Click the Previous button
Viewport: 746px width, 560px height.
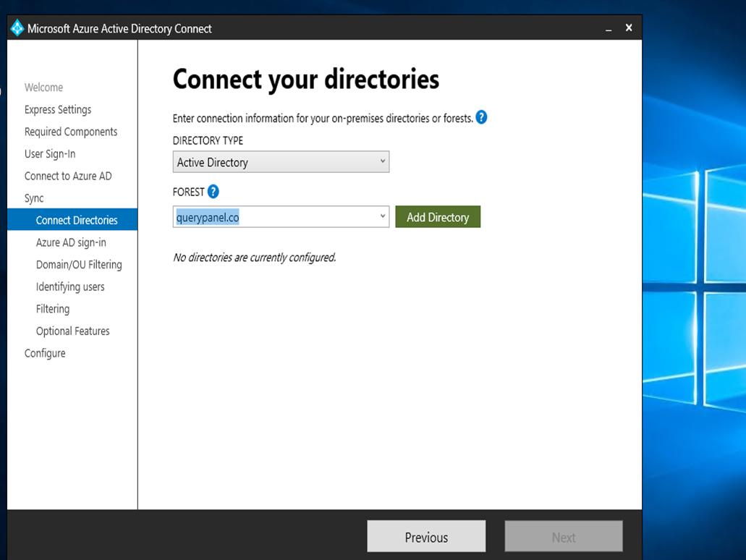point(426,537)
